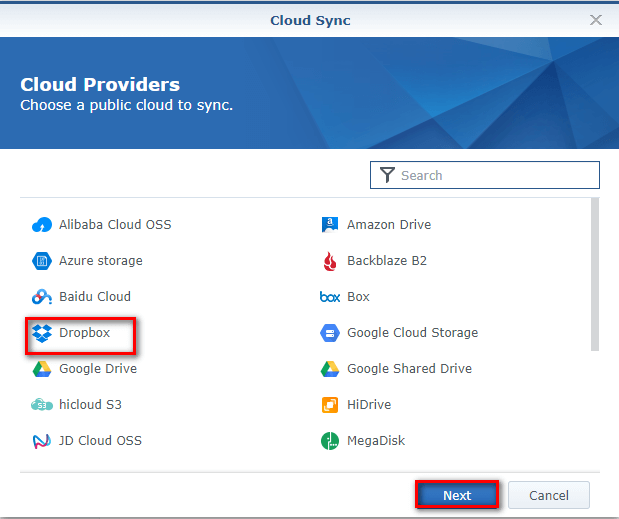This screenshot has height=519, width=619.
Task: Choose the Azure storage icon
Action: [x=41, y=261]
